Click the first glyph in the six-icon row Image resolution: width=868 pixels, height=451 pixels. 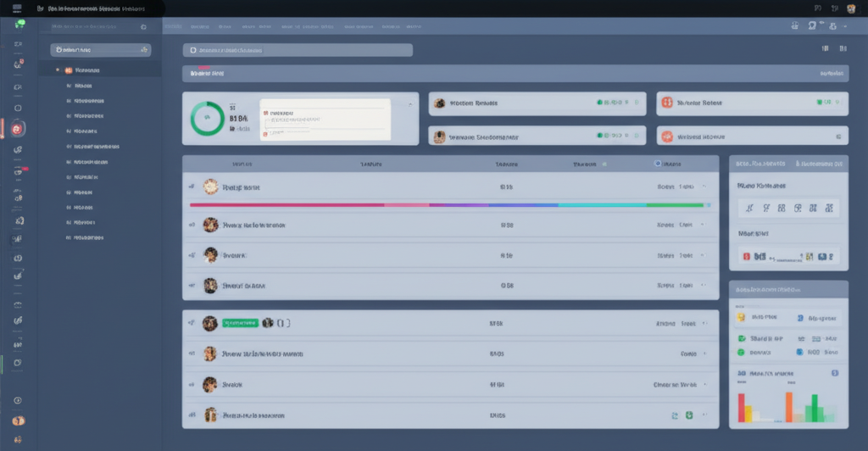(749, 208)
